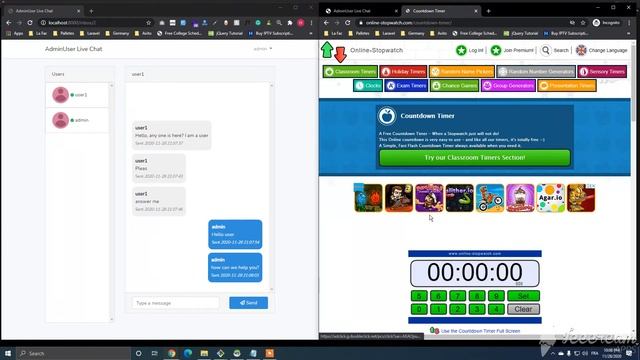Open the motorbike game thumbnail

pyautogui.click(x=490, y=198)
